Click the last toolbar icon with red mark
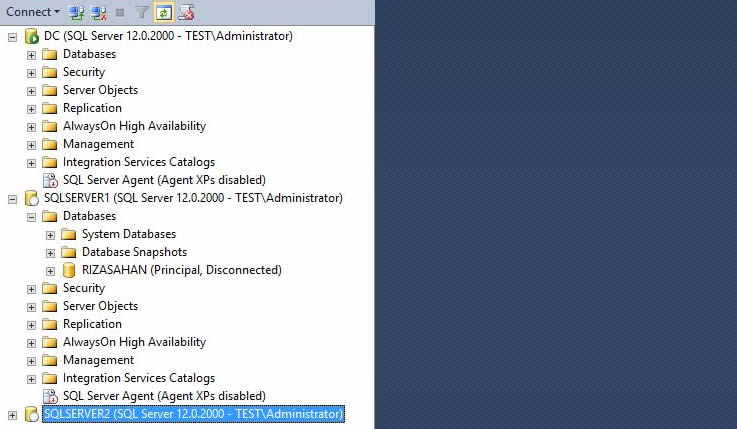This screenshot has width=737, height=429. point(186,12)
